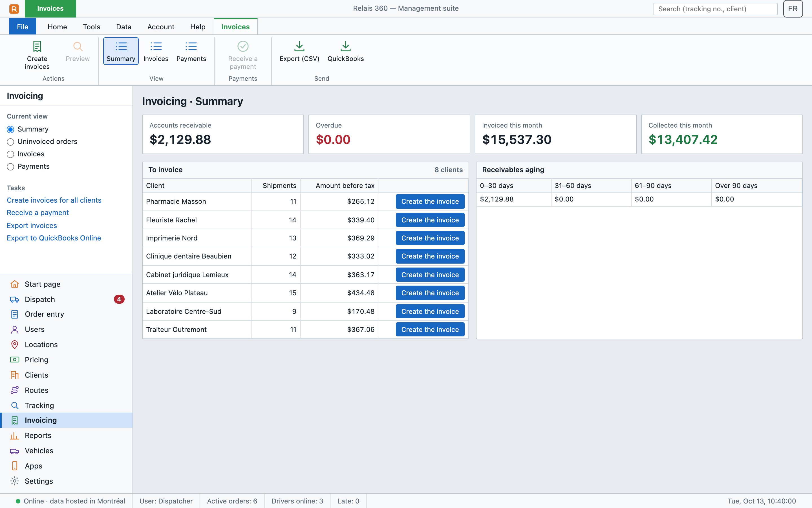Switch to the Home tab
812x508 pixels.
click(x=58, y=27)
